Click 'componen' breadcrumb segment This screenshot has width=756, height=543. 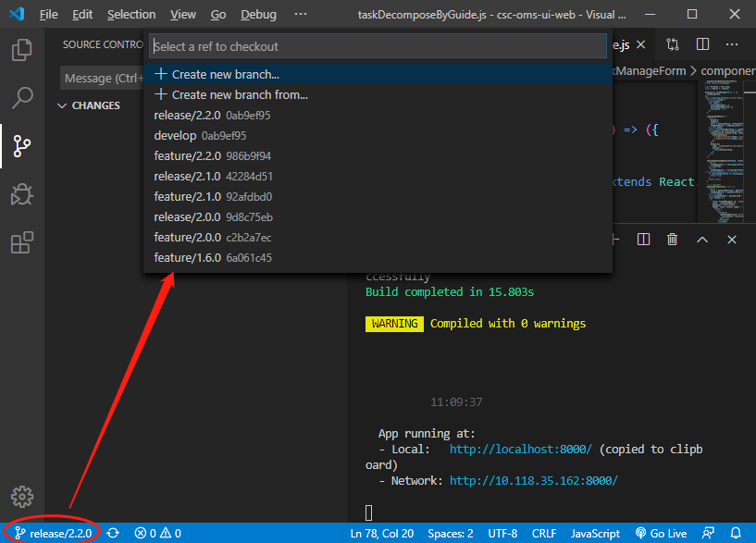tap(728, 71)
